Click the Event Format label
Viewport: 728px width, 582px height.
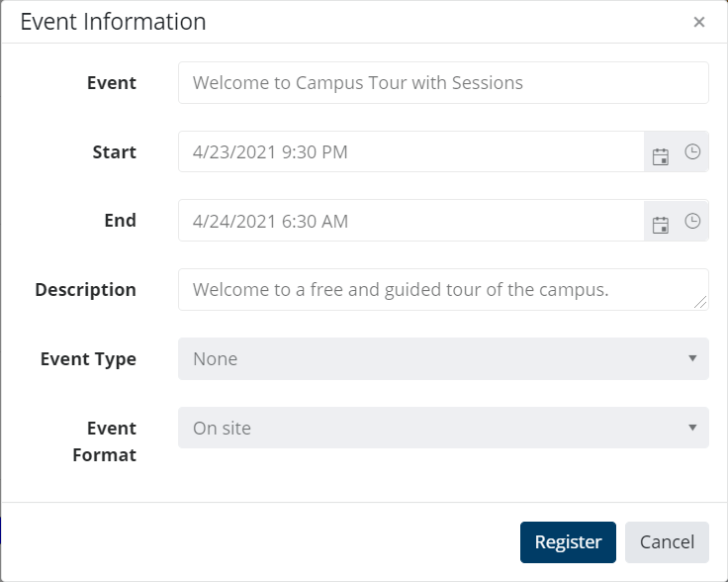pyautogui.click(x=105, y=441)
